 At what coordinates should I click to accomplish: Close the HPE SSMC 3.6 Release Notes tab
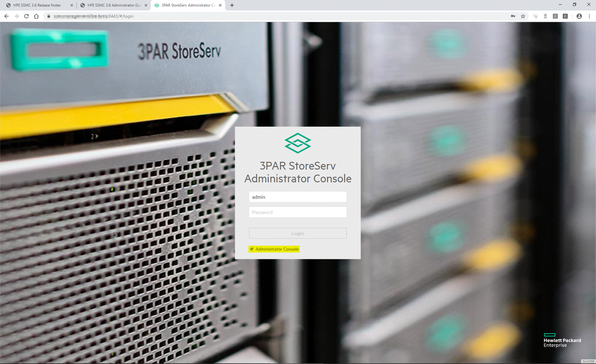coord(72,5)
